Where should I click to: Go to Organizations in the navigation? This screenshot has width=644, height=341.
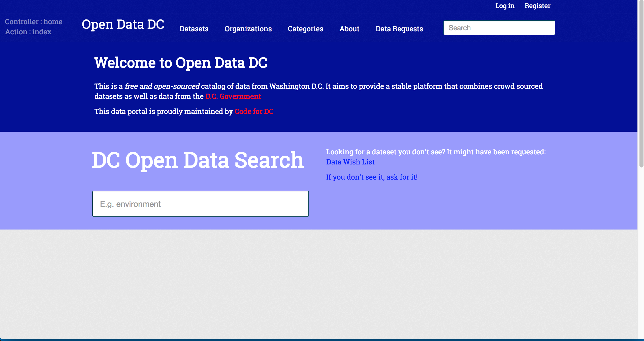click(248, 29)
